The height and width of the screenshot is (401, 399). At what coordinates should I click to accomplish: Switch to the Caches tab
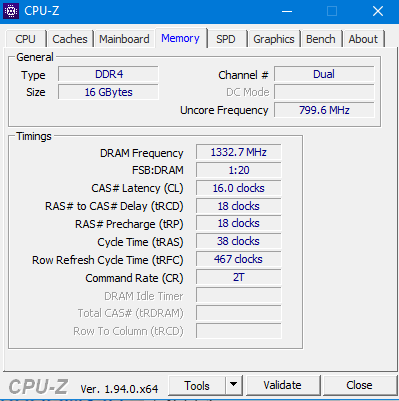click(70, 39)
